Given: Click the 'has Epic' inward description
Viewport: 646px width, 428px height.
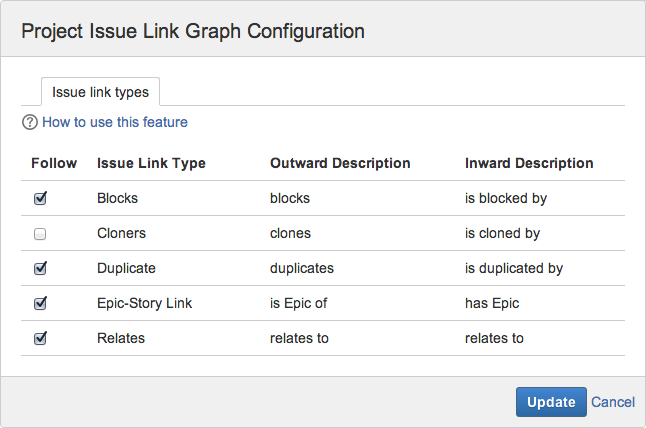Looking at the screenshot, I should (492, 304).
